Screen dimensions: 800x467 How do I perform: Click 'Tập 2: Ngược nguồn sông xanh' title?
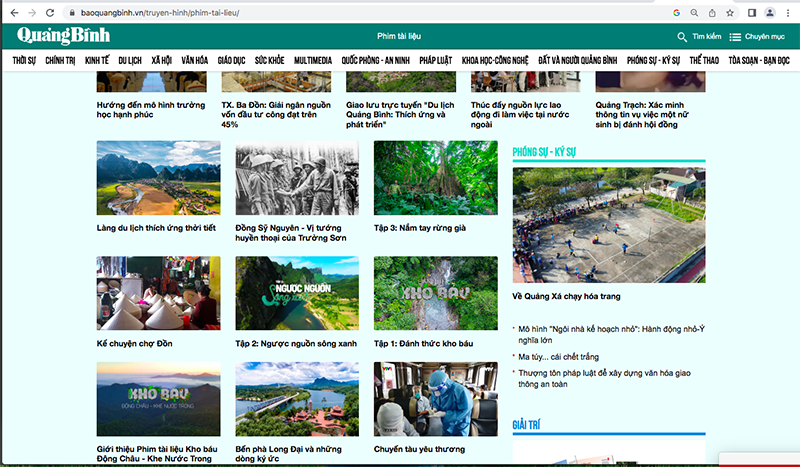pos(296,343)
